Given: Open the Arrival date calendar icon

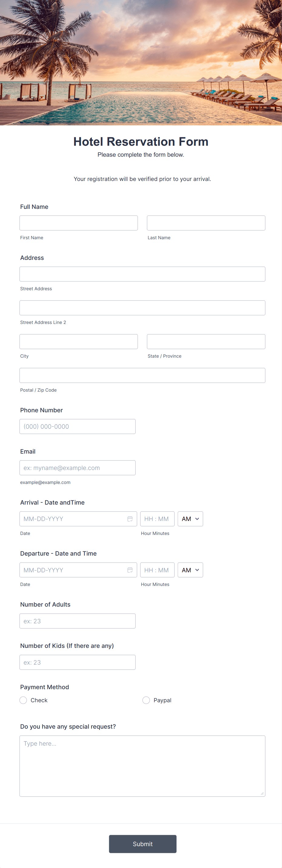Looking at the screenshot, I should coord(130,519).
